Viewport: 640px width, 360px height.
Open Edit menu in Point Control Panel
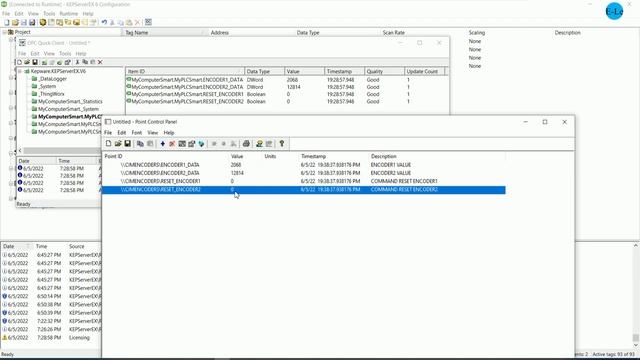pos(122,133)
